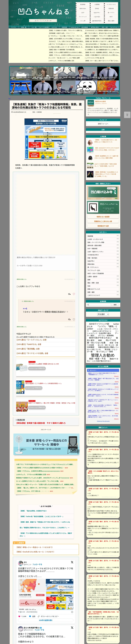Click Amazon詳細を見る for 非常用トイレ
This screenshot has width=131, height=644.
[x=34, y=388]
